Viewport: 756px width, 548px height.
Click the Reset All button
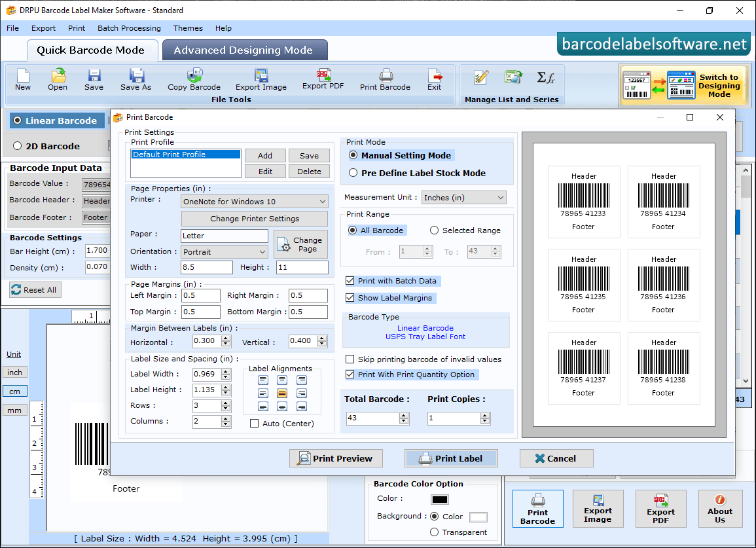[35, 290]
